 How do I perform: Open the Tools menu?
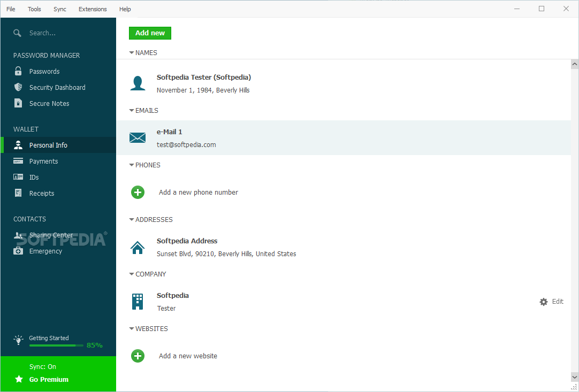[34, 9]
